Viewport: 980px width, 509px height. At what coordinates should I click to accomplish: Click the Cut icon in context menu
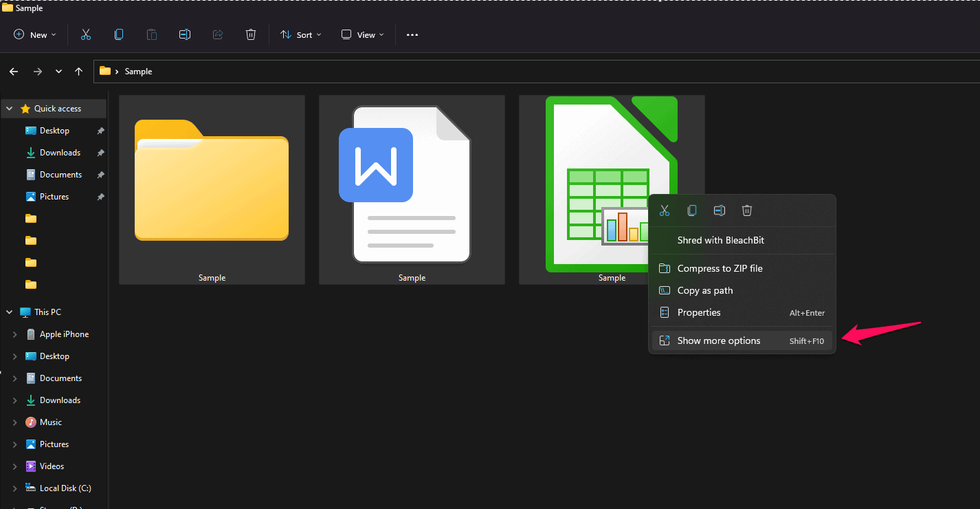(665, 210)
